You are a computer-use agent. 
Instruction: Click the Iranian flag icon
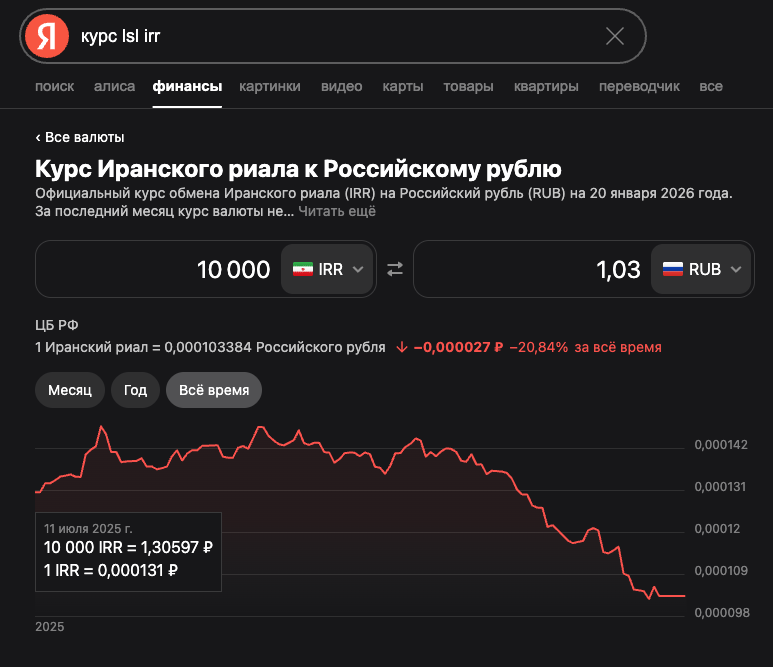coord(303,269)
